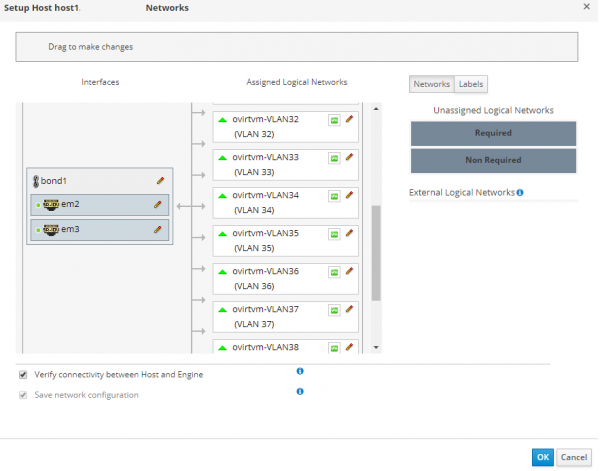Click the pencil icon for em3
The height and width of the screenshot is (471, 600).
157,229
